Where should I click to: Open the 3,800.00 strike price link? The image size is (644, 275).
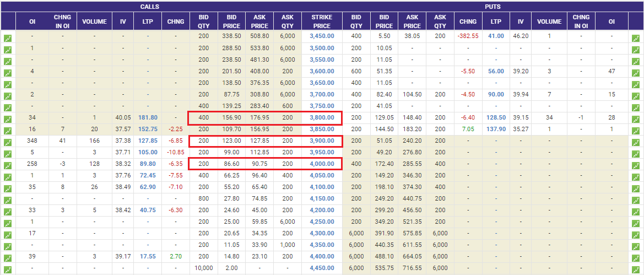[322, 117]
